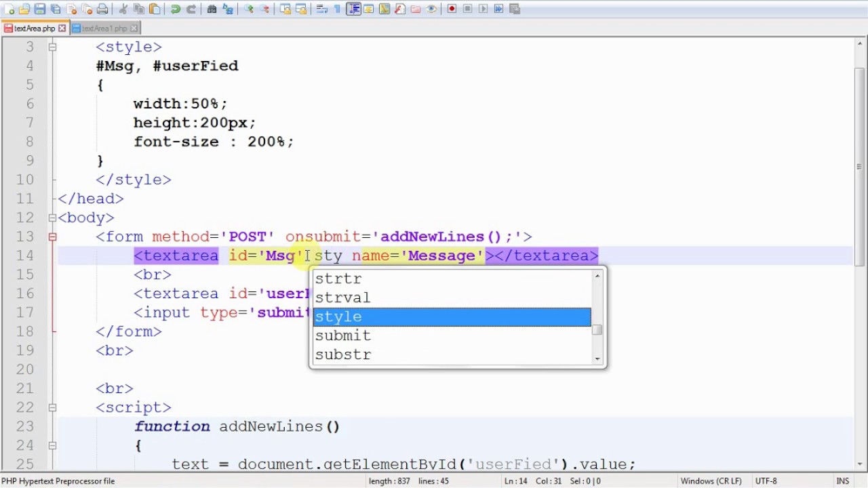Click 'font-size : 200%;' on line 8
This screenshot has height=488, width=868.
tap(214, 142)
